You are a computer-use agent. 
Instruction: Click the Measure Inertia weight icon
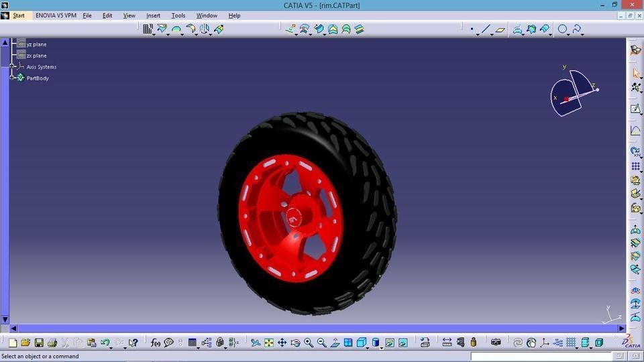474,343
